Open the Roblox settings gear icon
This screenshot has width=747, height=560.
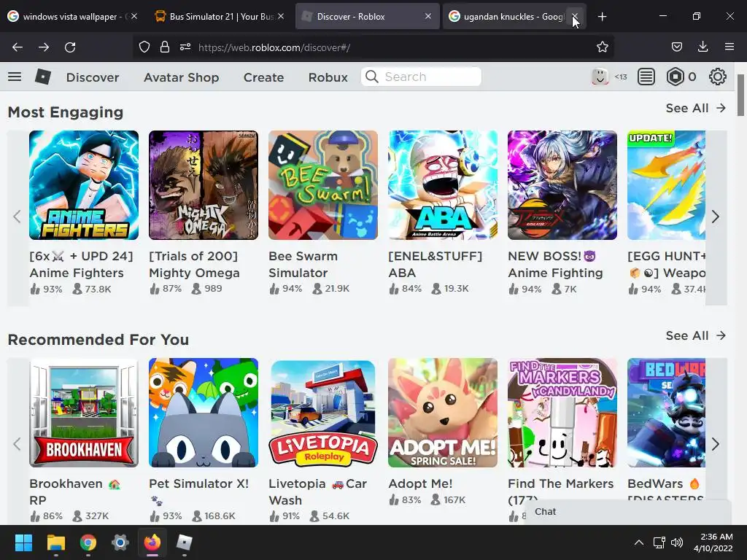pos(718,77)
